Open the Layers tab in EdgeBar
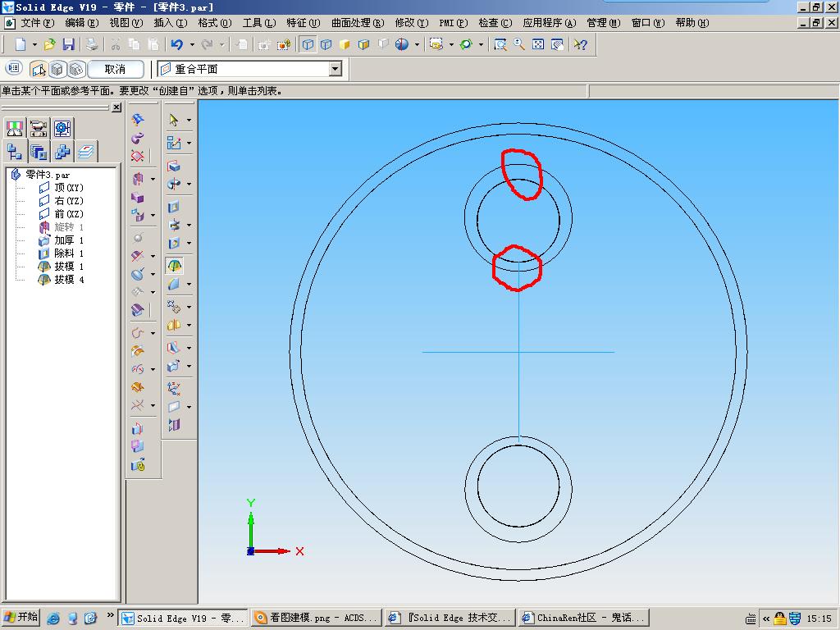 pos(85,152)
